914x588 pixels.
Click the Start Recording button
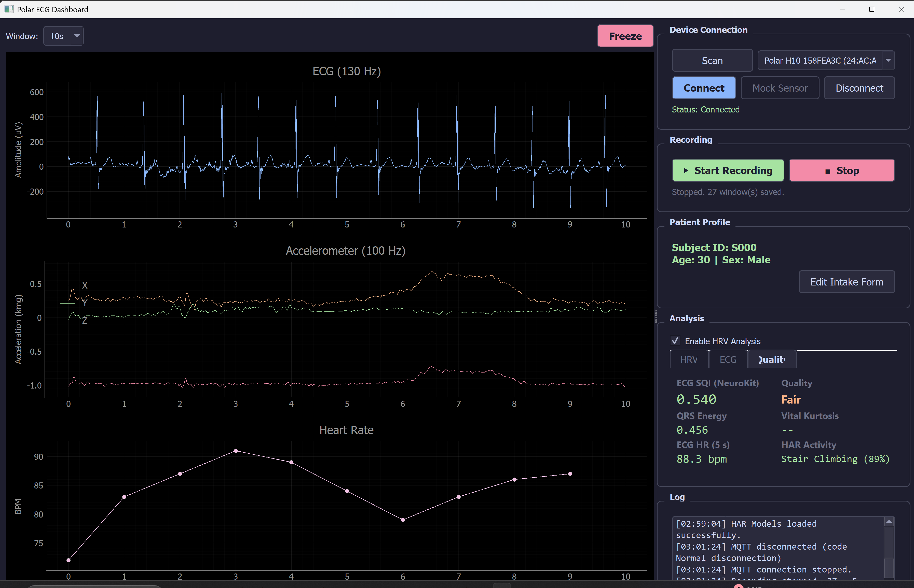pyautogui.click(x=728, y=171)
